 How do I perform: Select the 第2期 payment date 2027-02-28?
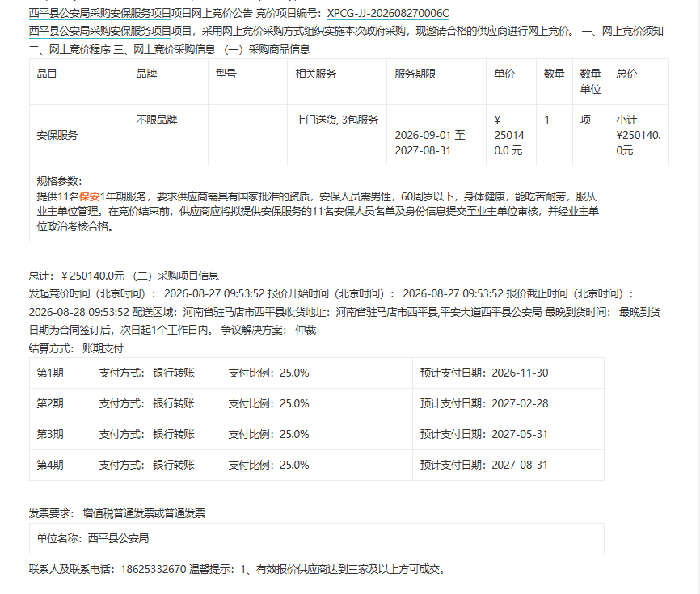point(520,403)
